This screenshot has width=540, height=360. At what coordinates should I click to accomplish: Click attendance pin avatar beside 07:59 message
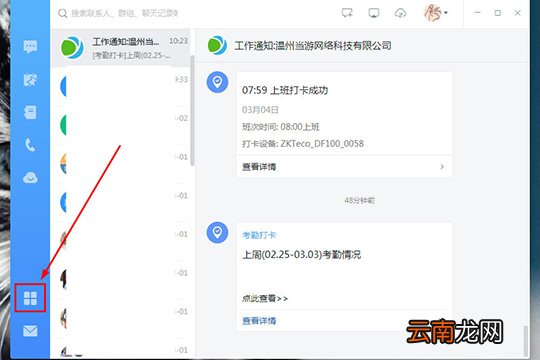(217, 82)
